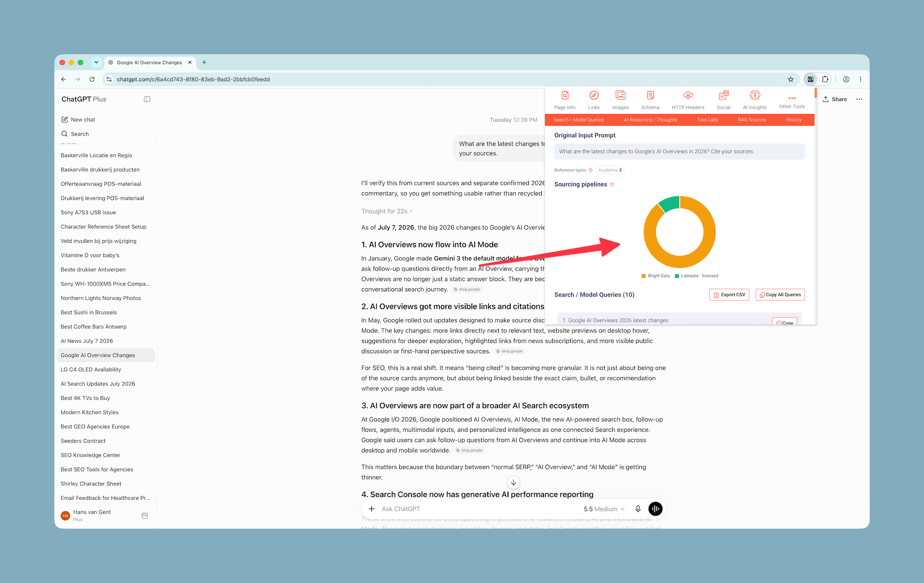The width and height of the screenshot is (924, 583).
Task: Start voice mode with the waveform button
Action: coord(655,509)
